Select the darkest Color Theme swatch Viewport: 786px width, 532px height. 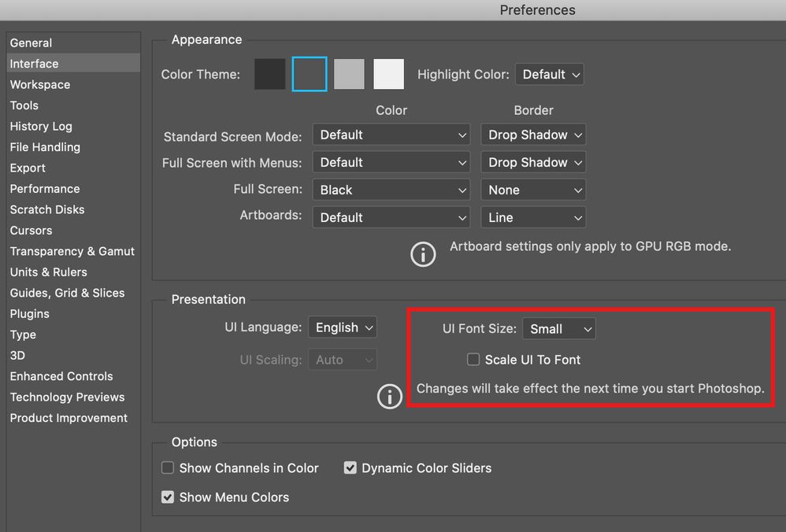(x=270, y=74)
